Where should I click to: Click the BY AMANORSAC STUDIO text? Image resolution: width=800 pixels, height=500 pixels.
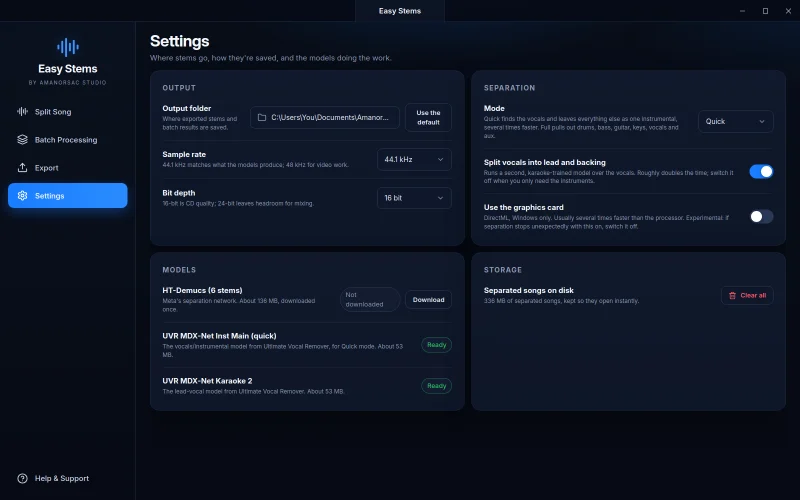(67, 82)
